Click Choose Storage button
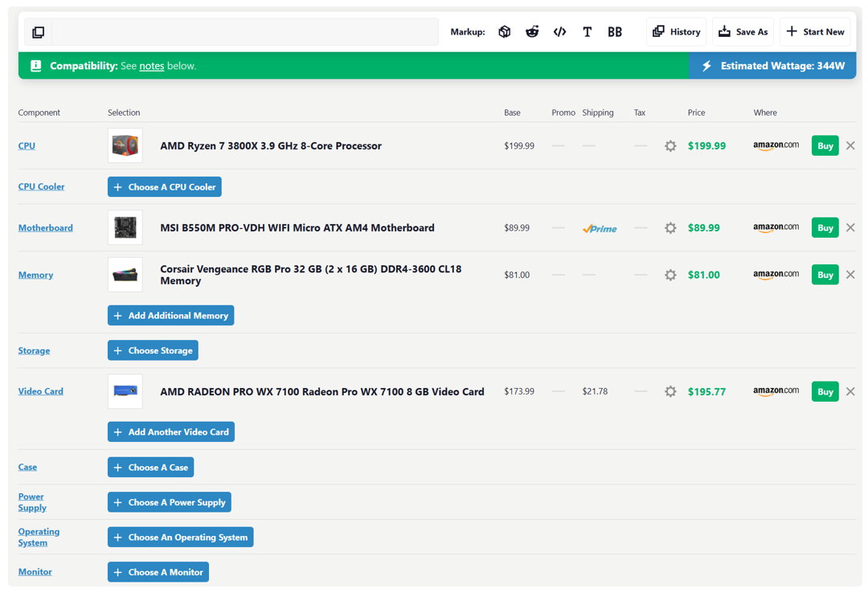 (153, 350)
